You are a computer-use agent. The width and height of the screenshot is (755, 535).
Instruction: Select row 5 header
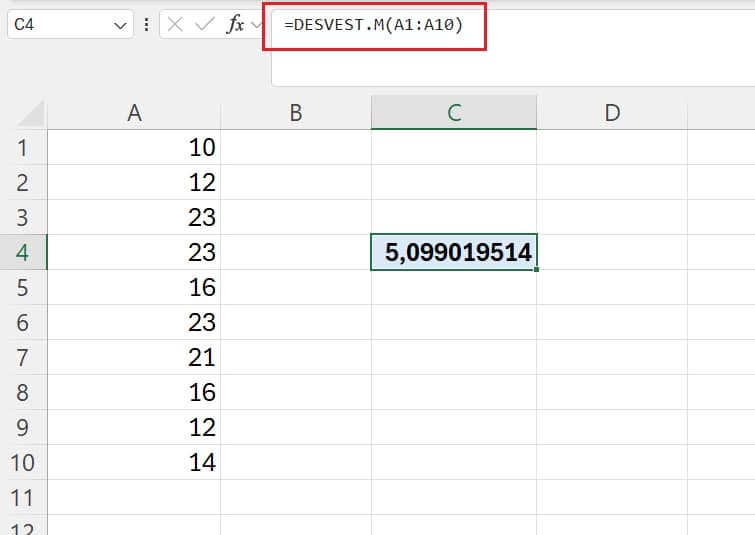[23, 287]
